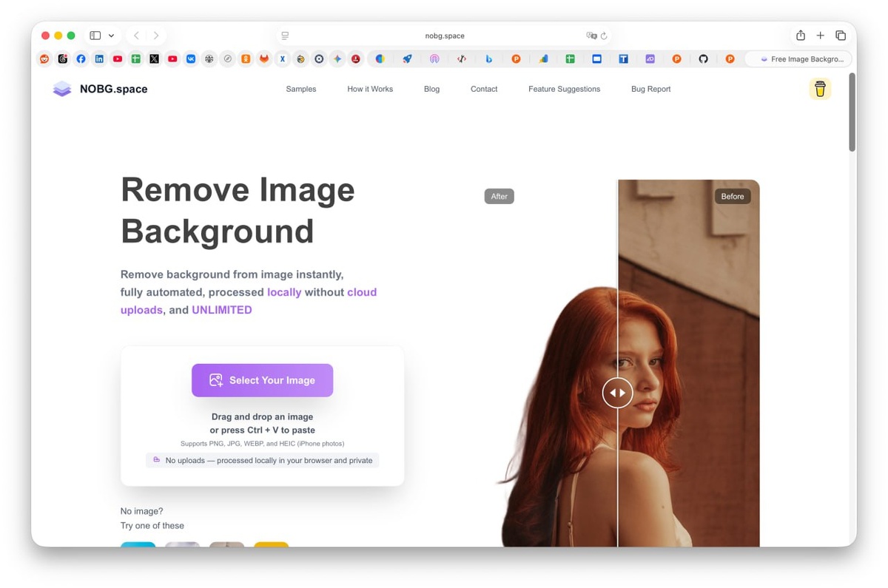The image size is (888, 588).
Task: Click the NOBG.space layered logo
Action: (x=62, y=89)
